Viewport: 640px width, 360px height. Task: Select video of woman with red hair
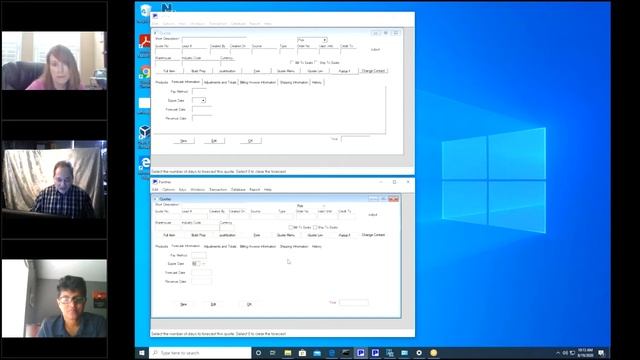click(54, 61)
